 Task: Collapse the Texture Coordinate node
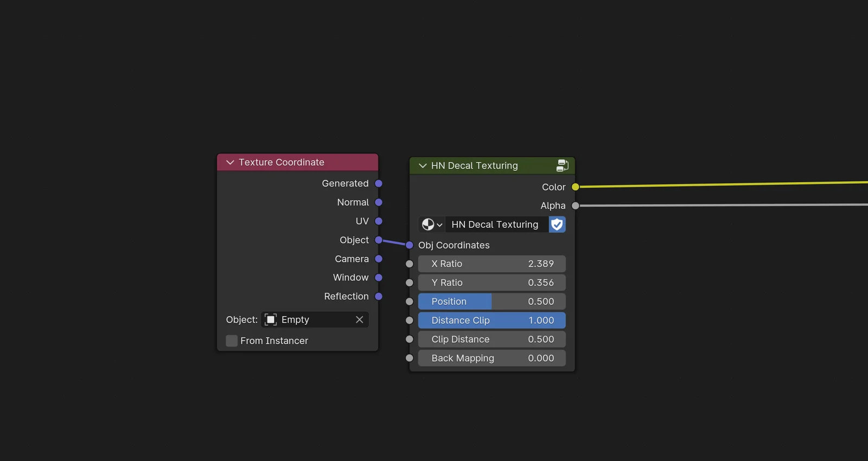click(230, 162)
